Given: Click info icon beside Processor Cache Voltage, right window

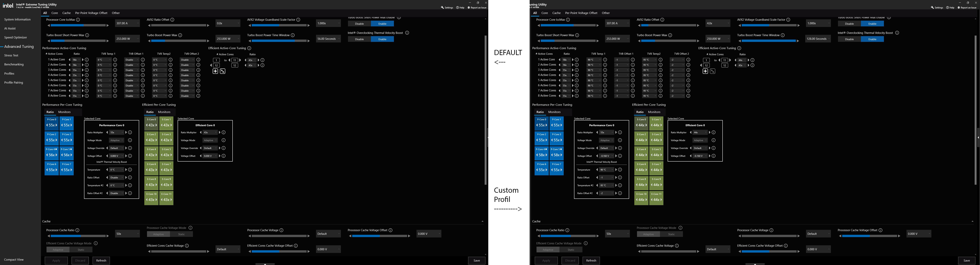Looking at the screenshot, I should pyautogui.click(x=772, y=230).
